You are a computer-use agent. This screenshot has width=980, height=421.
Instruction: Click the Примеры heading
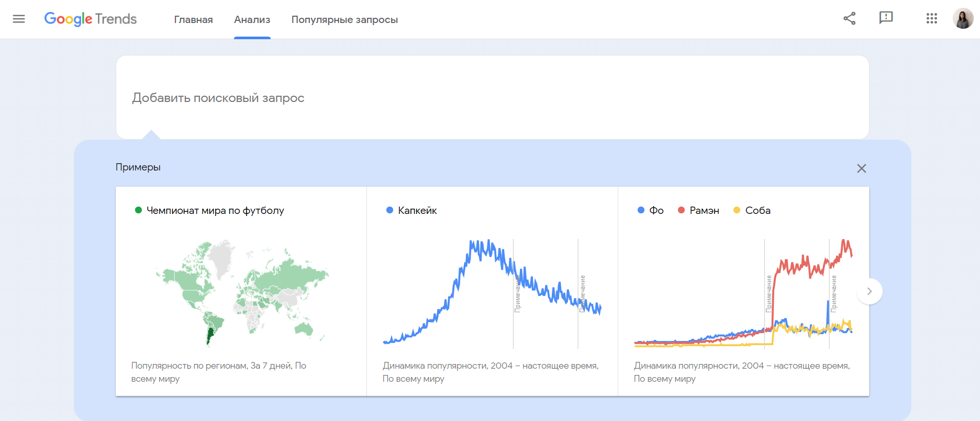click(138, 167)
